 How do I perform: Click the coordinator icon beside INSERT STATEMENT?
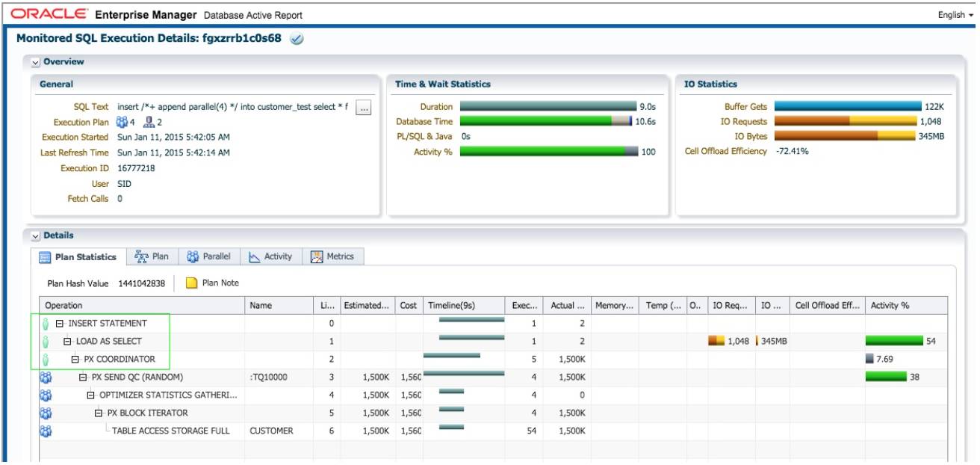coord(45,324)
